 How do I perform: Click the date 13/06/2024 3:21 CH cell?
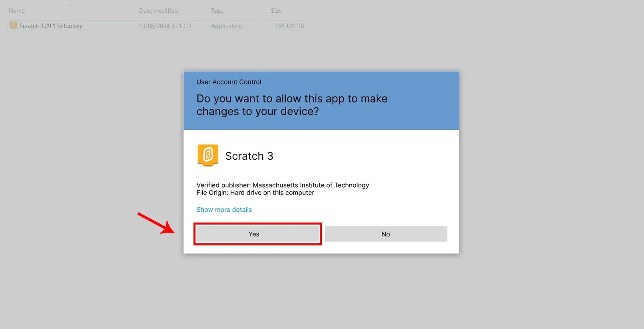coord(165,26)
